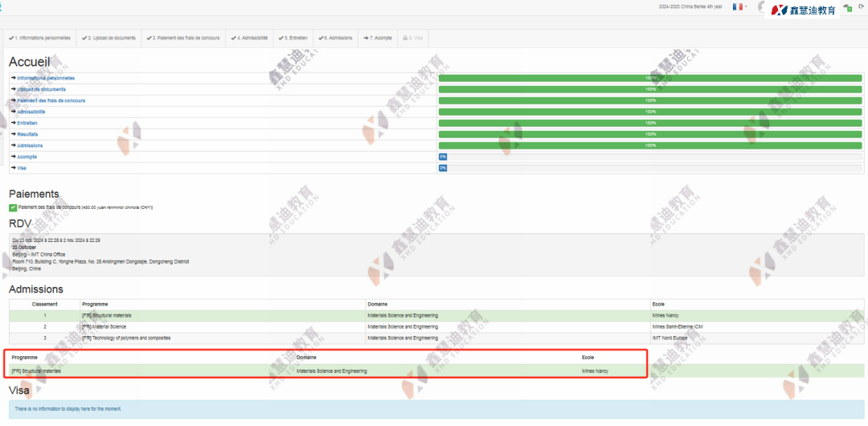Click '[FR] Structural materials' in final admission row
The height and width of the screenshot is (426, 868).
(36, 371)
